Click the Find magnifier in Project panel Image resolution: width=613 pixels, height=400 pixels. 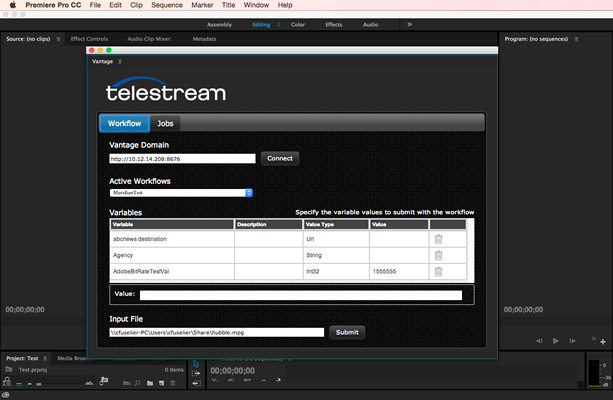[x=137, y=383]
